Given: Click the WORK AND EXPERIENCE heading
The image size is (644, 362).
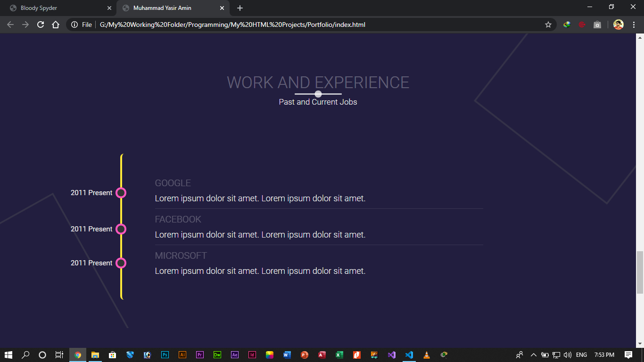Looking at the screenshot, I should click(x=318, y=82).
